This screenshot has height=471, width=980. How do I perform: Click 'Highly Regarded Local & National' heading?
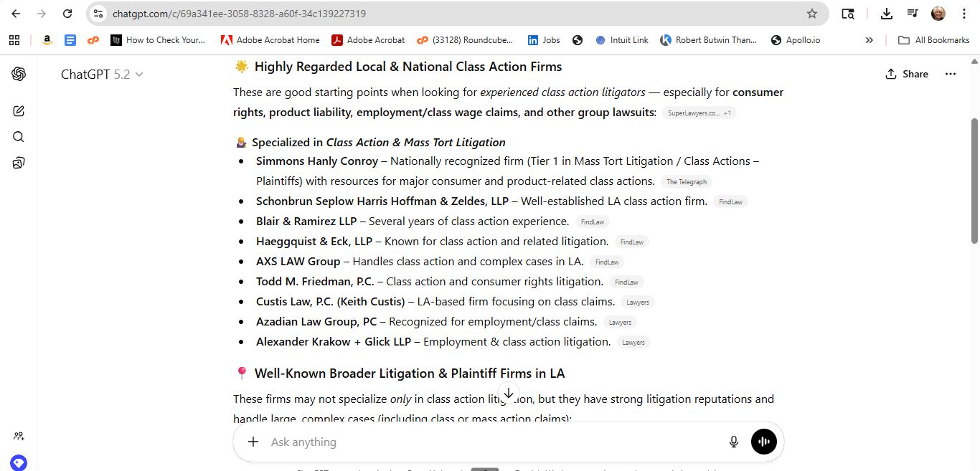tap(408, 67)
